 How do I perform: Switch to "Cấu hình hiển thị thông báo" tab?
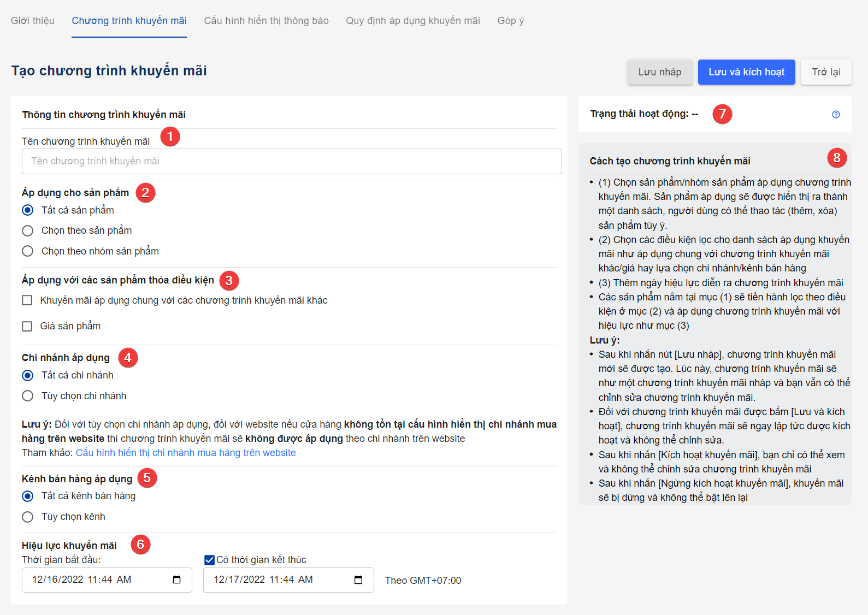(266, 21)
